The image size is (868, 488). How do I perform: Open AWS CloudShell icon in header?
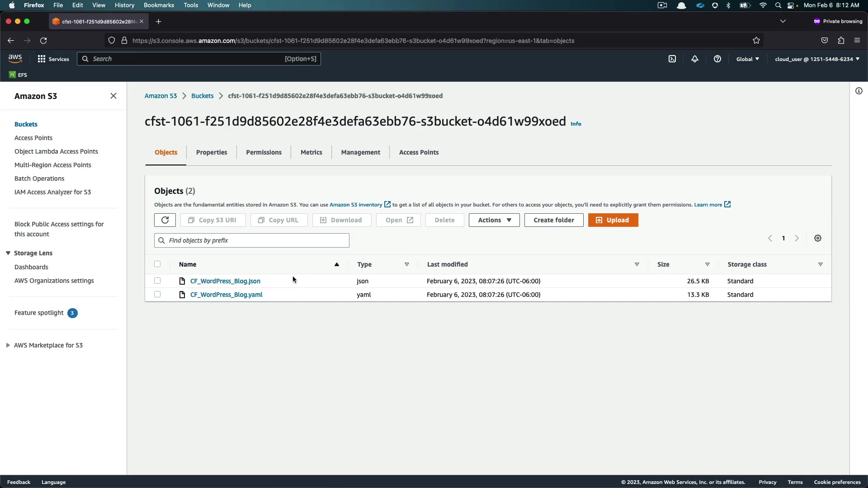coord(672,59)
